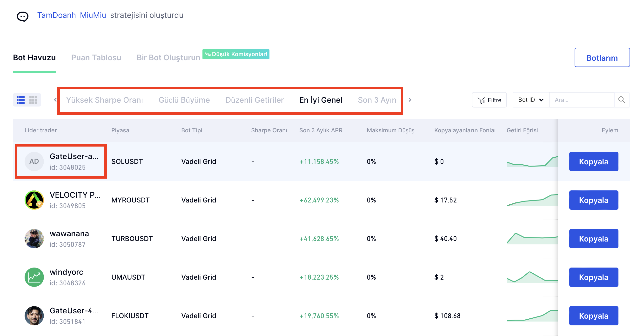The width and height of the screenshot is (644, 336).
Task: Switch to list view layout
Action: coord(20,100)
